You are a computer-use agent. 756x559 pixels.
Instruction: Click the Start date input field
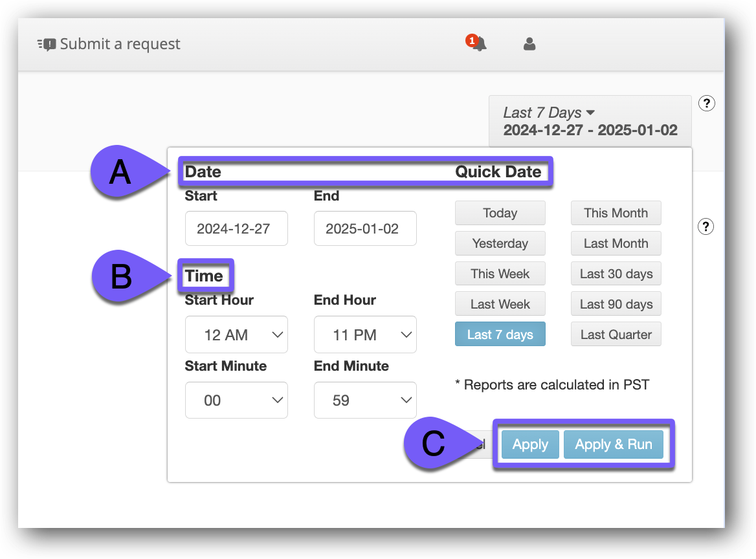[x=236, y=228]
